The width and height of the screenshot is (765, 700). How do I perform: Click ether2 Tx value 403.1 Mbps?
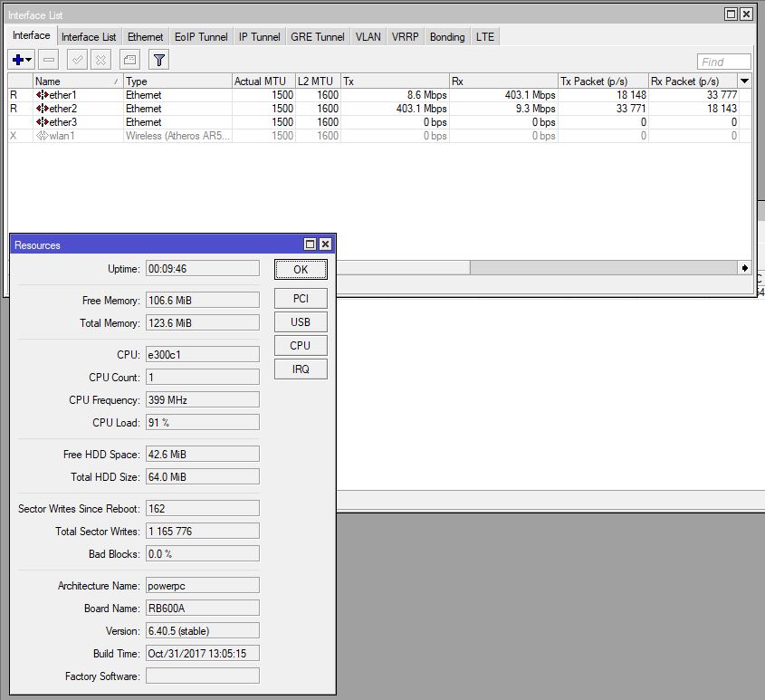click(x=421, y=109)
